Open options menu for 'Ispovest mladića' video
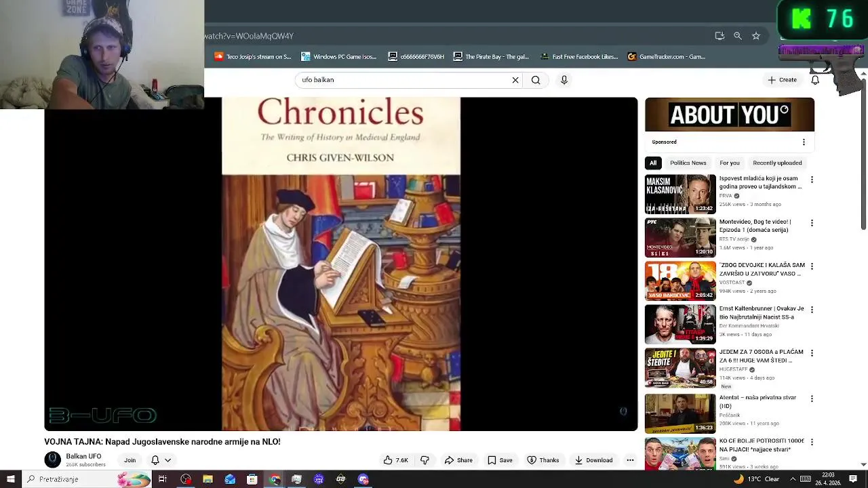This screenshot has height=488, width=868. tap(812, 180)
